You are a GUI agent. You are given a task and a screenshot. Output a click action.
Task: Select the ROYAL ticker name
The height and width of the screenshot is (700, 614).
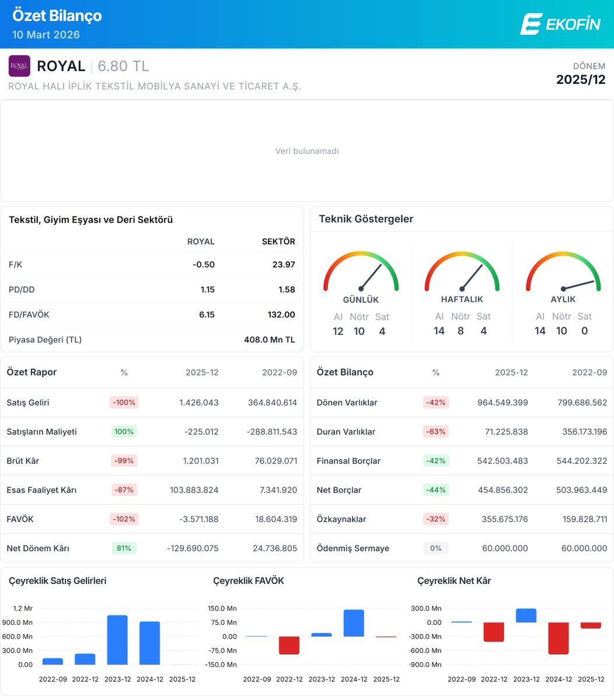[x=61, y=66]
